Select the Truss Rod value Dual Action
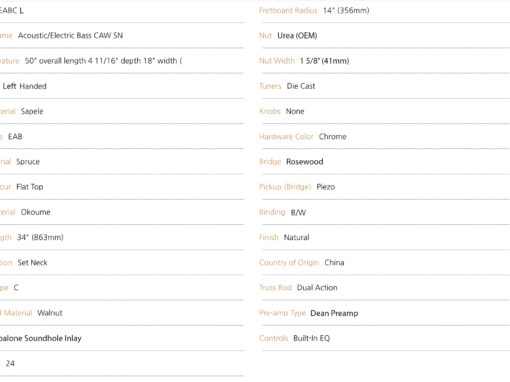The height and width of the screenshot is (382, 510). [317, 288]
